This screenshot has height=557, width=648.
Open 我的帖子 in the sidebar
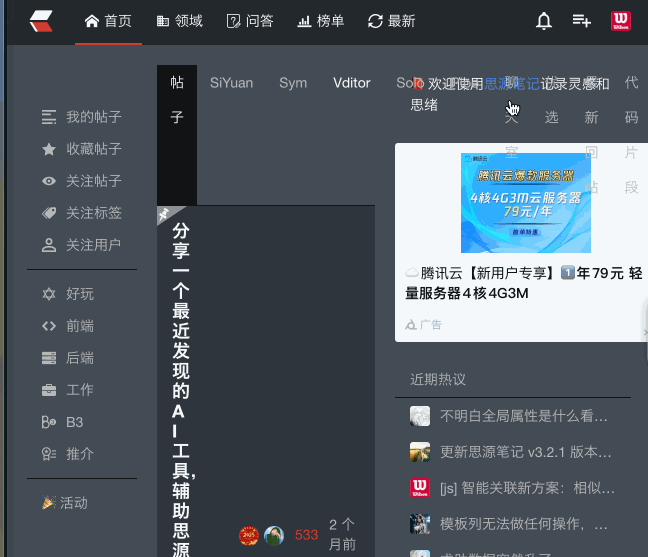pos(82,117)
